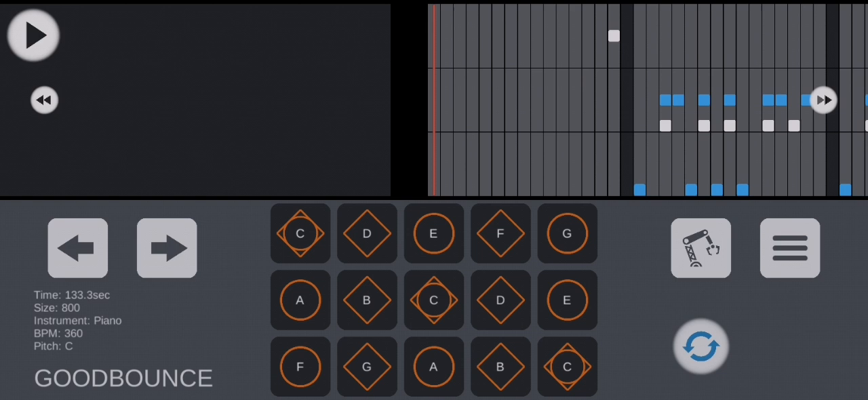Click the right arrow button

(167, 248)
